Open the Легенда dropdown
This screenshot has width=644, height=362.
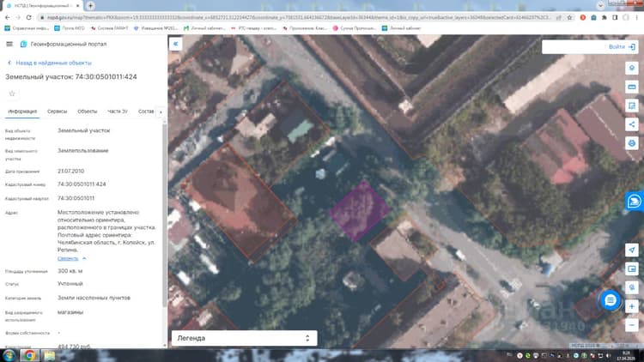tap(245, 338)
